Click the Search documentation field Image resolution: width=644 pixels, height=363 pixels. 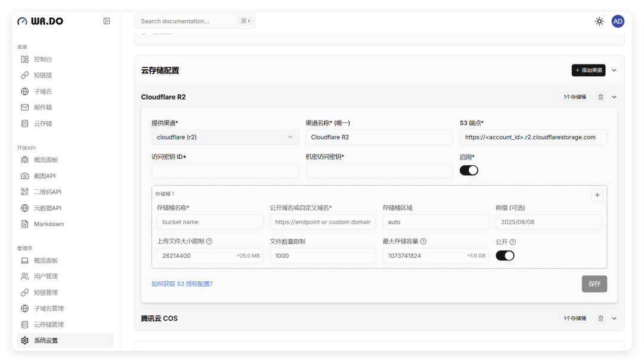(x=194, y=21)
